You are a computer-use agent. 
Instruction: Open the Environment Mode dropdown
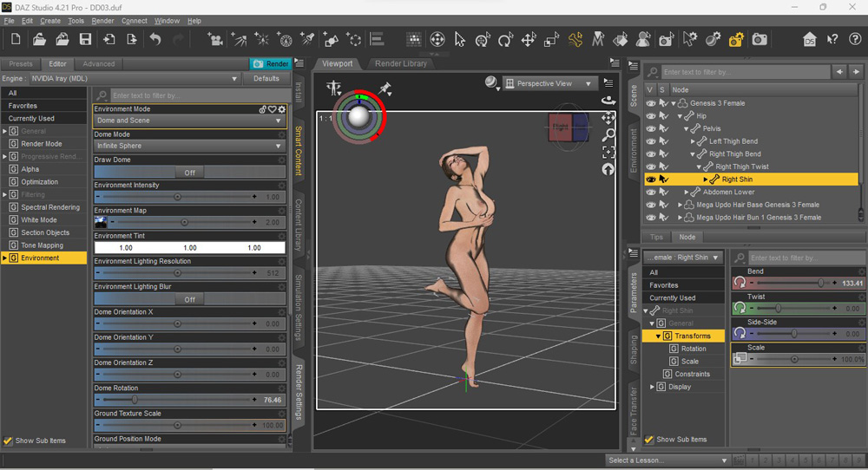pos(189,121)
